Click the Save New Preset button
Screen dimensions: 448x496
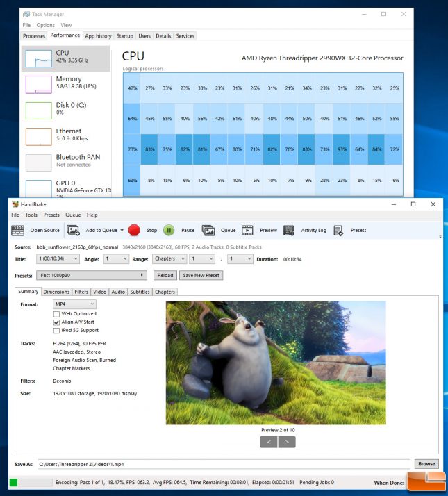[x=201, y=275]
